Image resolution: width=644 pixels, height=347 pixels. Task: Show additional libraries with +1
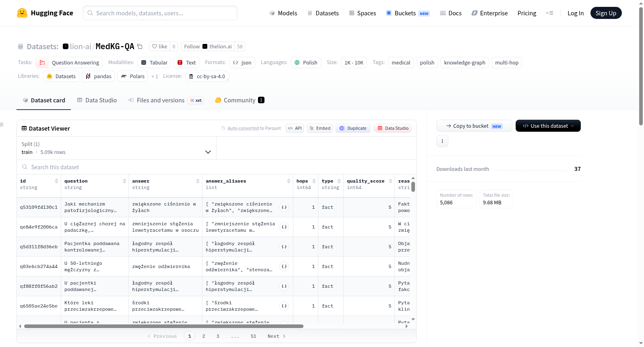click(155, 76)
